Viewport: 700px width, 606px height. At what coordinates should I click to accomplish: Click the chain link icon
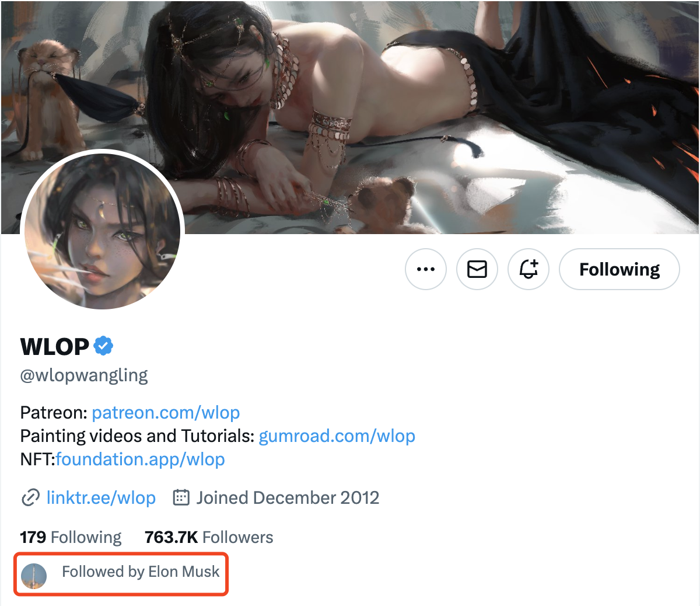tap(30, 498)
